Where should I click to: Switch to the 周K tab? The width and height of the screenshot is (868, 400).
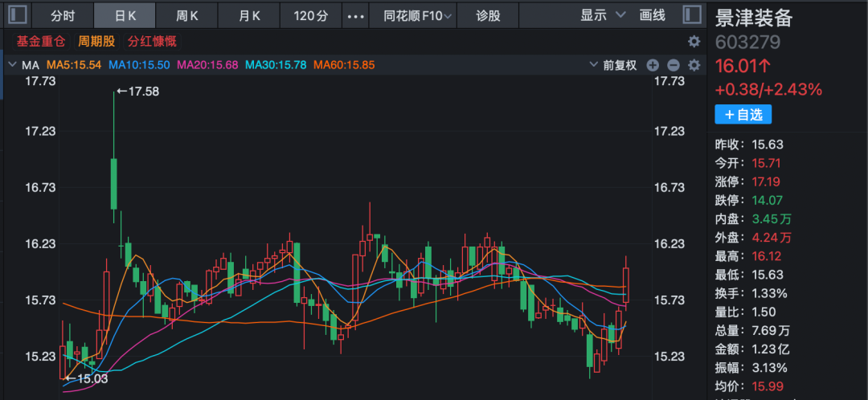[x=186, y=15]
